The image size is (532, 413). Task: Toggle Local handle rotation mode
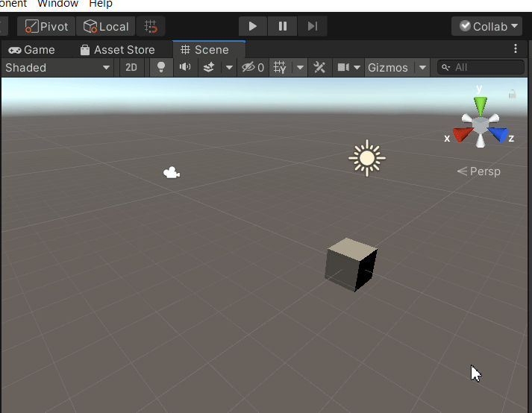click(x=106, y=27)
